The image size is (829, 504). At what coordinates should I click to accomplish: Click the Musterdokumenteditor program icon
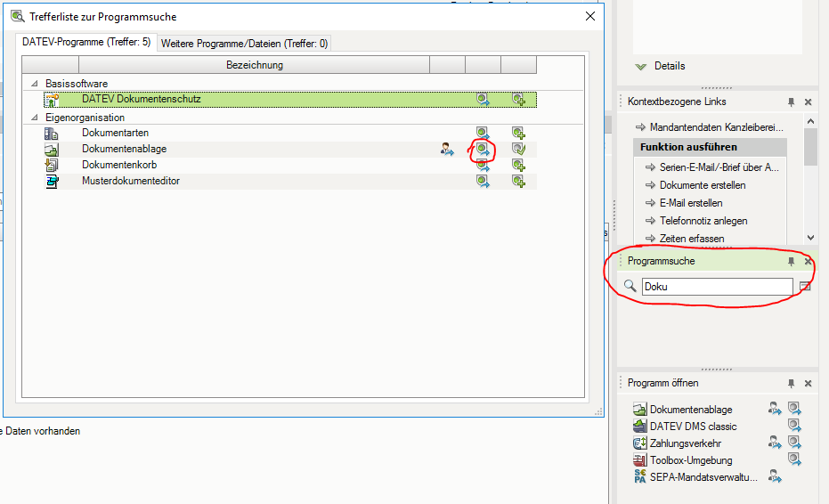[x=52, y=182]
